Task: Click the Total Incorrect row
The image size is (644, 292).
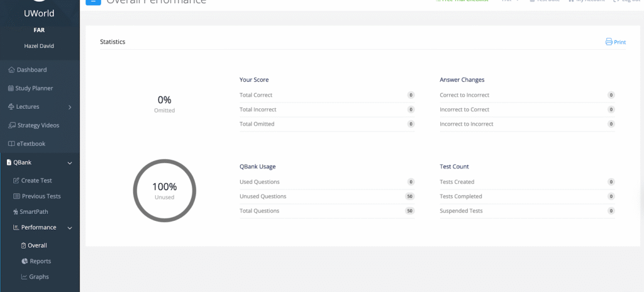Action: click(x=327, y=109)
